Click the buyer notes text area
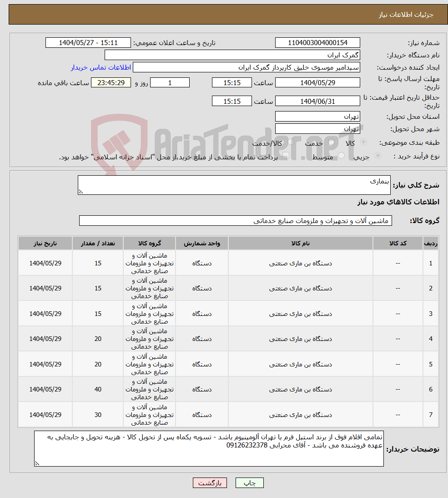The width and height of the screenshot is (448, 498). coord(209,448)
